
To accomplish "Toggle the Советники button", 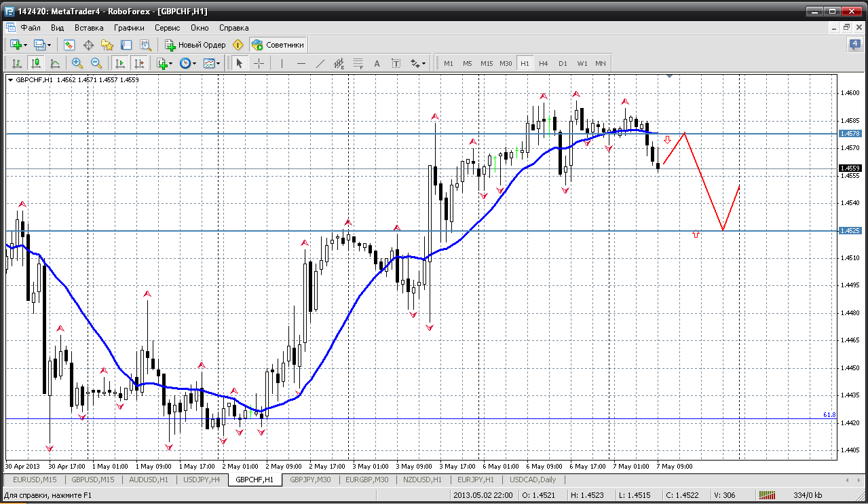I will coord(278,45).
